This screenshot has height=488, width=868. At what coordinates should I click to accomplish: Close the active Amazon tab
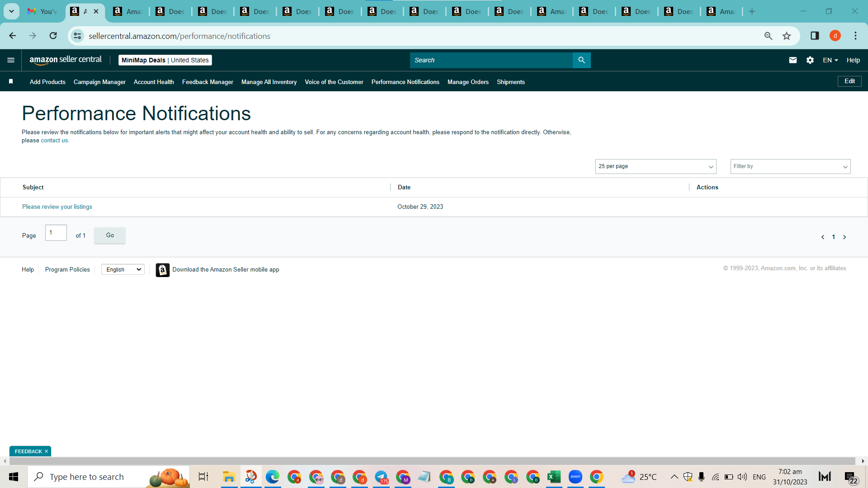click(x=96, y=11)
